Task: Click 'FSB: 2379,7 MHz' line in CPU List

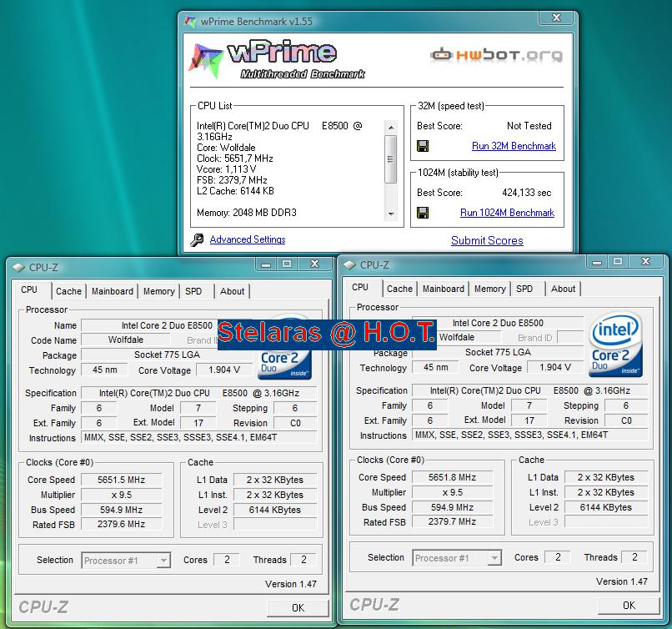Action: (x=232, y=180)
